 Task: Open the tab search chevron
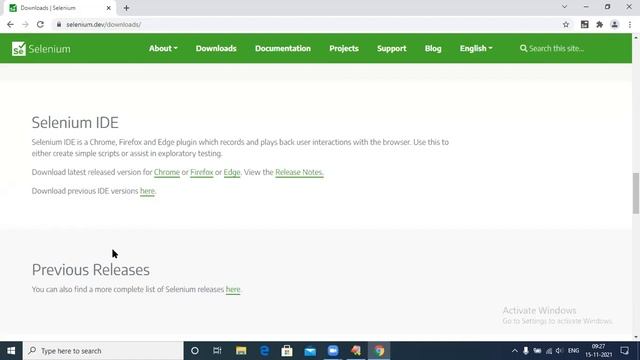tap(564, 7)
